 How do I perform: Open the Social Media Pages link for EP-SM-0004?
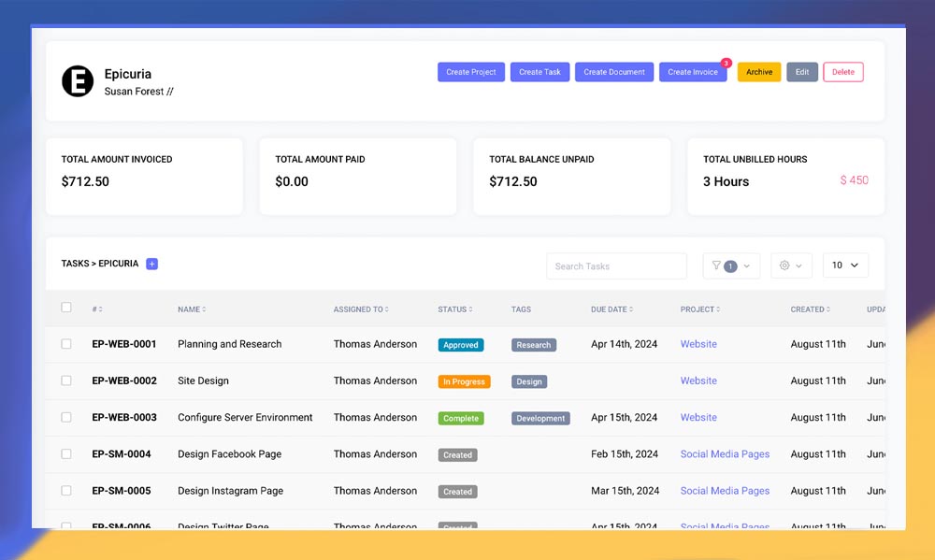click(x=725, y=454)
